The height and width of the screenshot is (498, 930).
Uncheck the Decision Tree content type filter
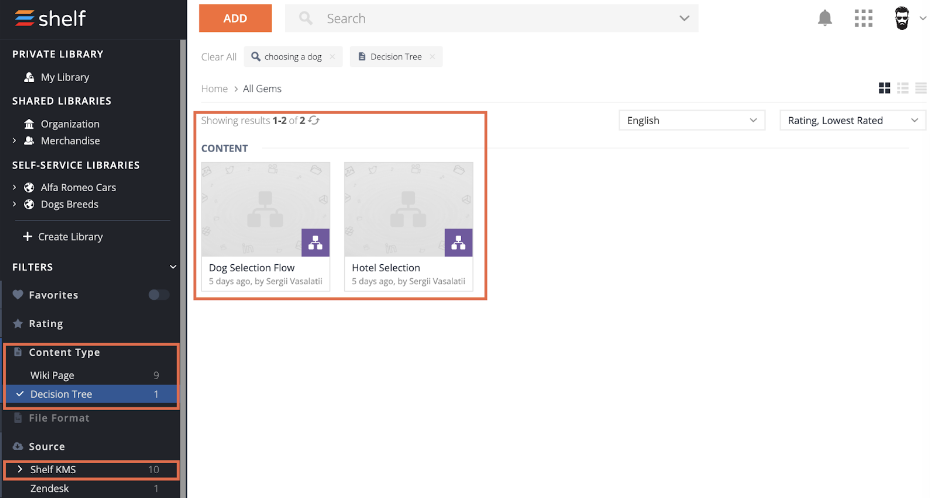(91, 394)
